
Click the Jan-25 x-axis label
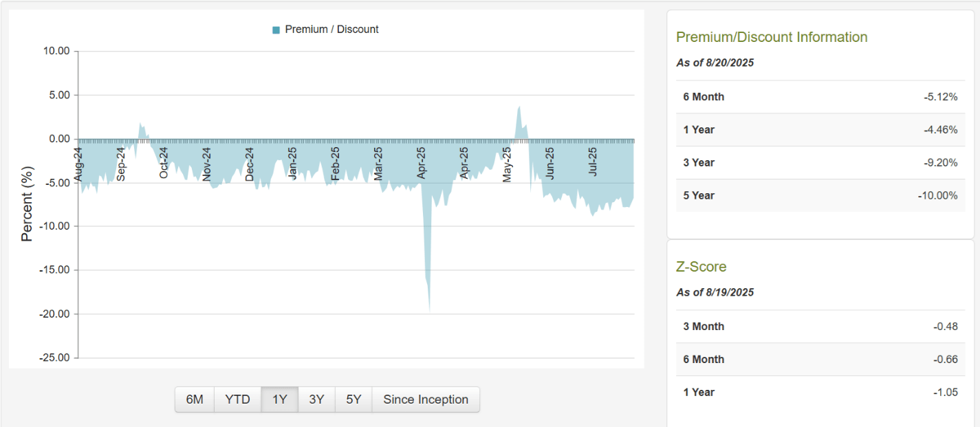click(x=292, y=163)
